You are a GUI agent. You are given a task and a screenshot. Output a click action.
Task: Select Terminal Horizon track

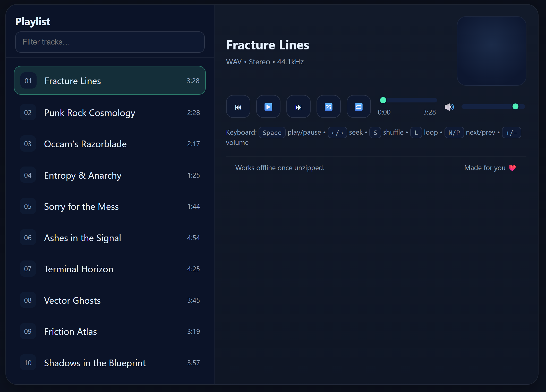point(110,269)
